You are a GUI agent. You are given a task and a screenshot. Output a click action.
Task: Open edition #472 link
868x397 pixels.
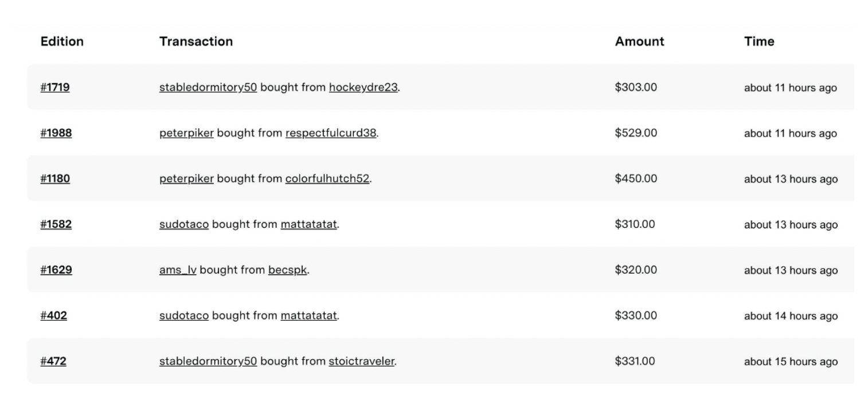(53, 361)
